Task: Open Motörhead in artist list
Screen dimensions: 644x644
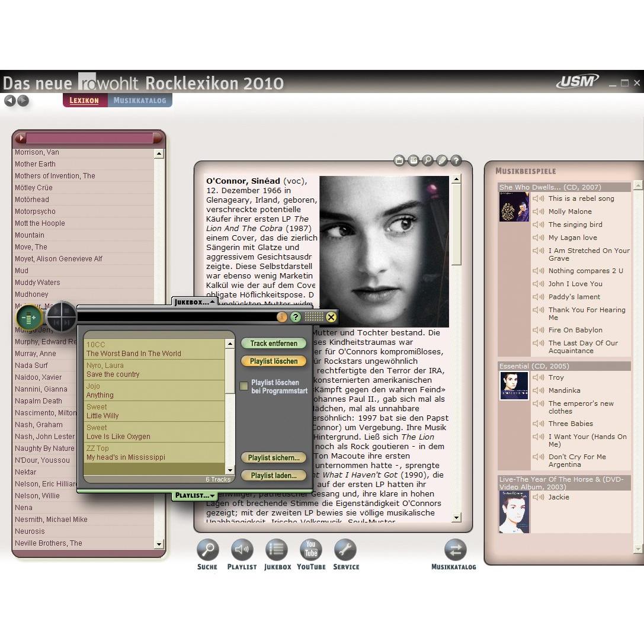Action: click(x=84, y=200)
